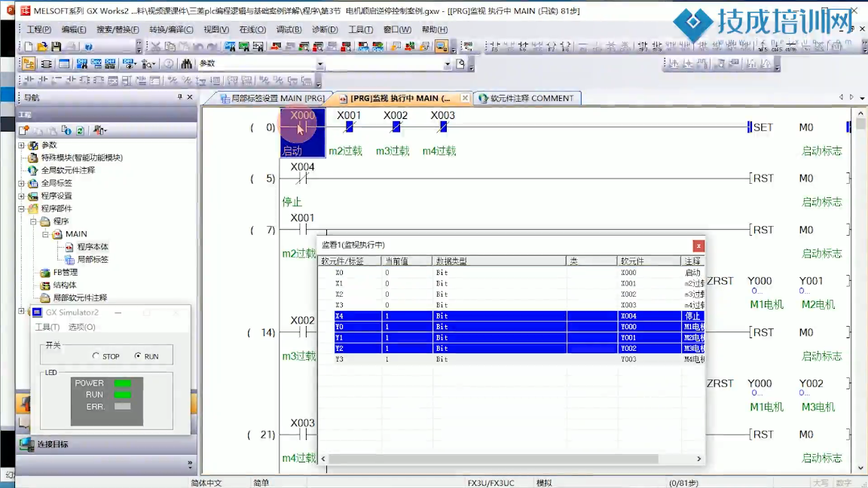The width and height of the screenshot is (868, 488).
Task: Select RUN radio button in GX Simulator2
Action: click(x=138, y=355)
